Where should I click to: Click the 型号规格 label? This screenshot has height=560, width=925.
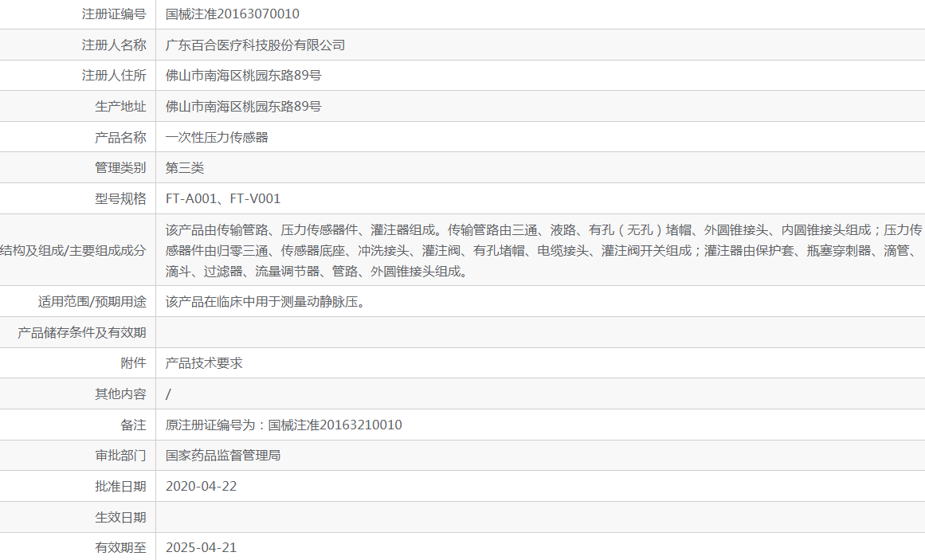pyautogui.click(x=120, y=198)
